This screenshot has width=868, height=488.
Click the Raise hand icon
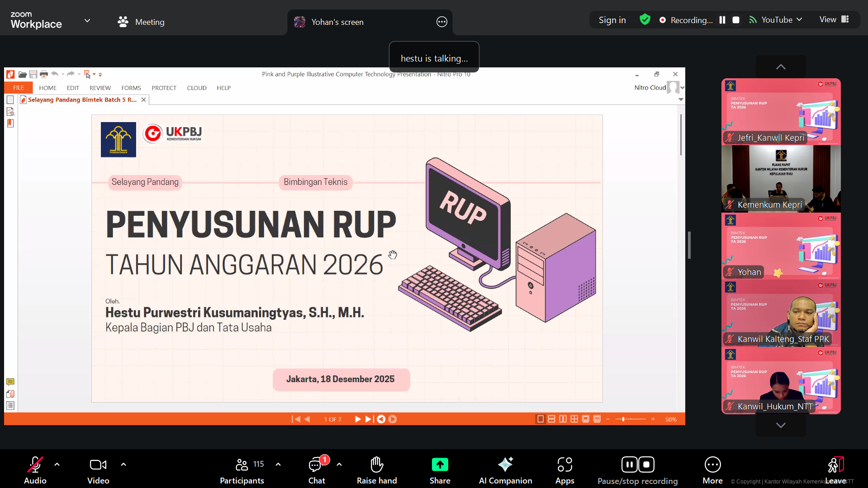click(x=376, y=465)
